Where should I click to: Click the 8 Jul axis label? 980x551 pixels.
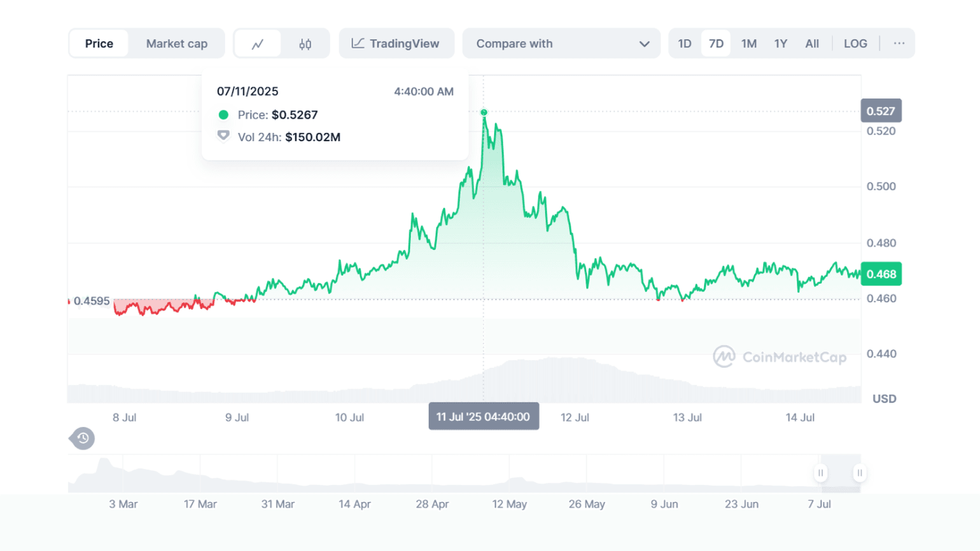point(124,417)
